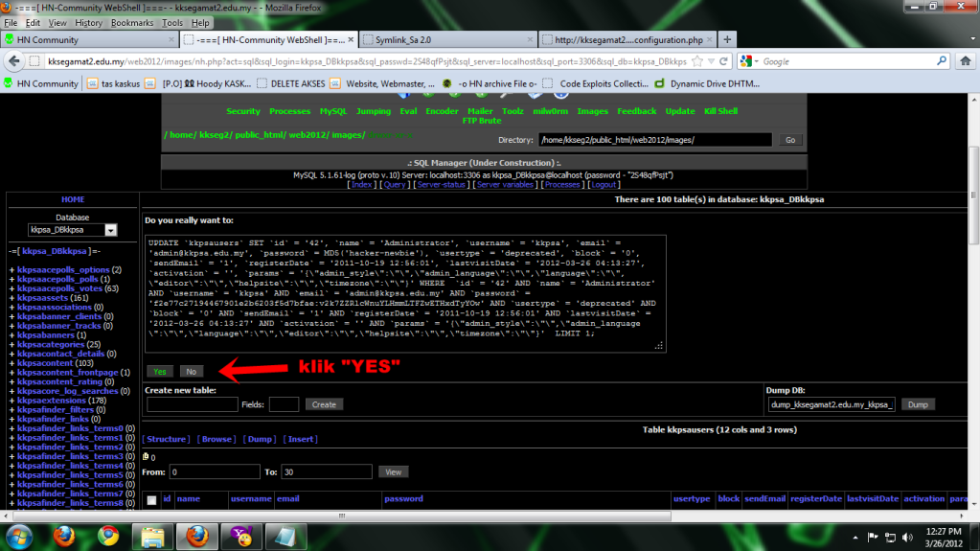Click the Google Chrome icon in the taskbar
The height and width of the screenshot is (551, 980).
(107, 534)
